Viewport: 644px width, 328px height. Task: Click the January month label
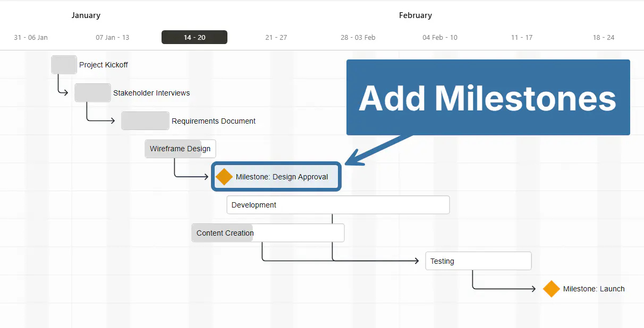click(x=86, y=15)
